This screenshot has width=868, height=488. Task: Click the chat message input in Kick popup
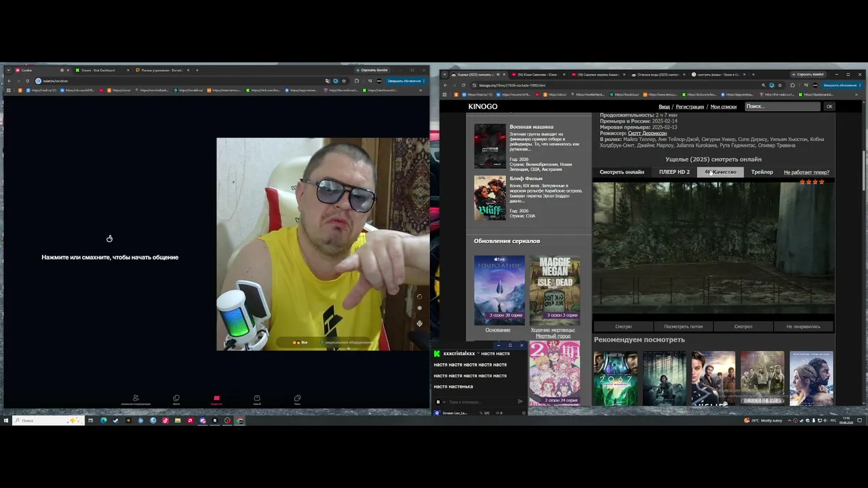point(480,402)
